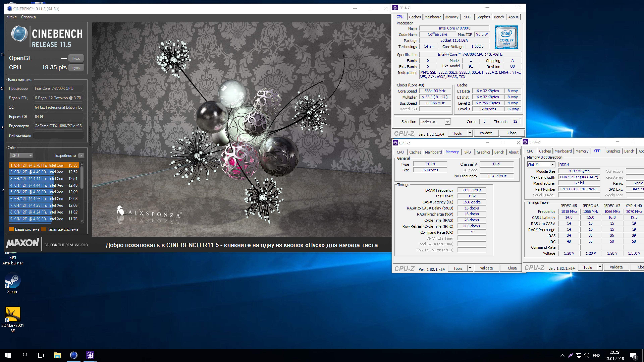The image size is (644, 362).
Task: Open Mainboard tab in SPD CPU-Z window
Action: coord(563,151)
